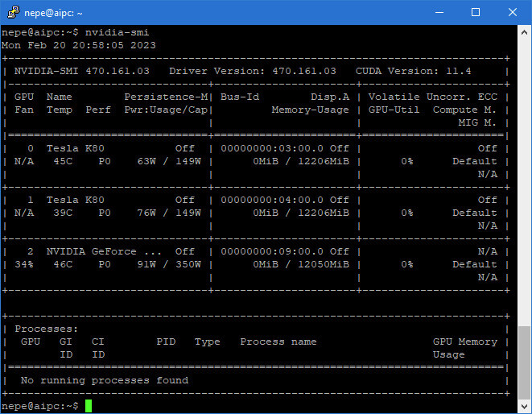
Task: Click the window title text nepe@aipc: ~
Action: point(53,13)
